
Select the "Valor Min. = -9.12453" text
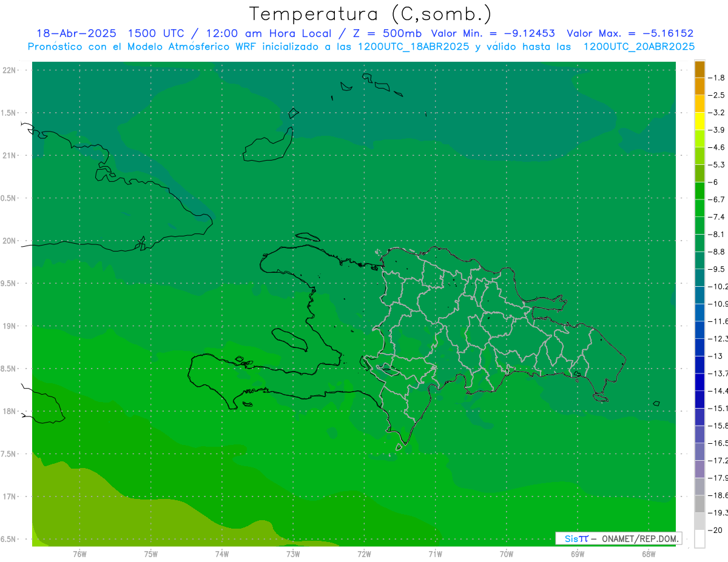click(493, 33)
